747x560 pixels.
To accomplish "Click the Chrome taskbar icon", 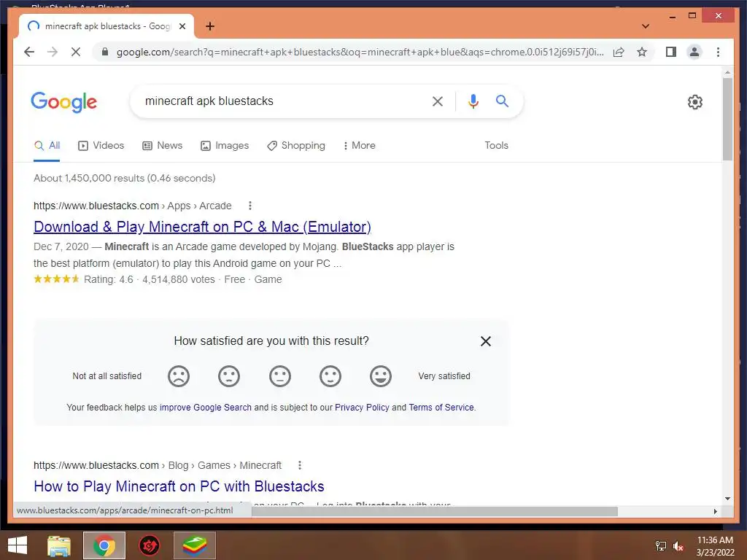I will [x=104, y=545].
